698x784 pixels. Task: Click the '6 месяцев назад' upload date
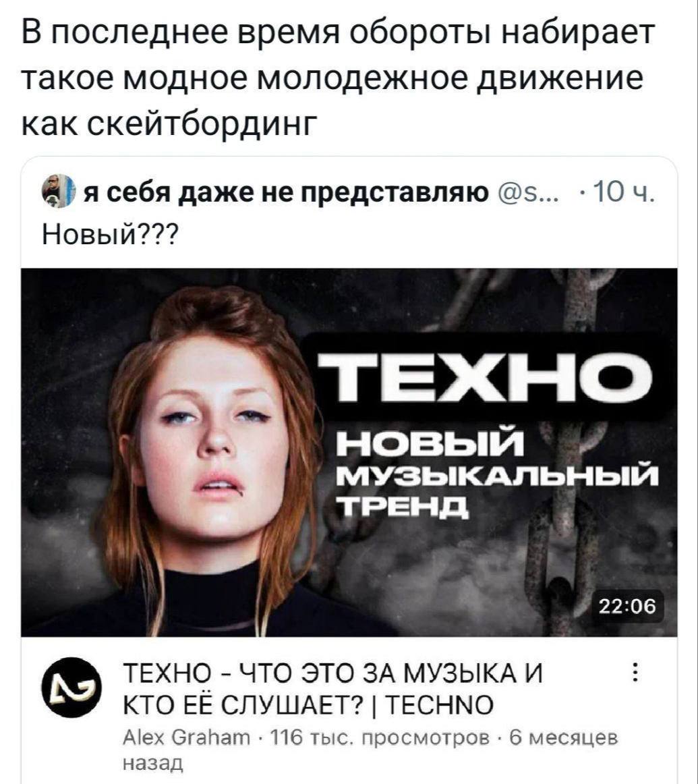tap(370, 750)
